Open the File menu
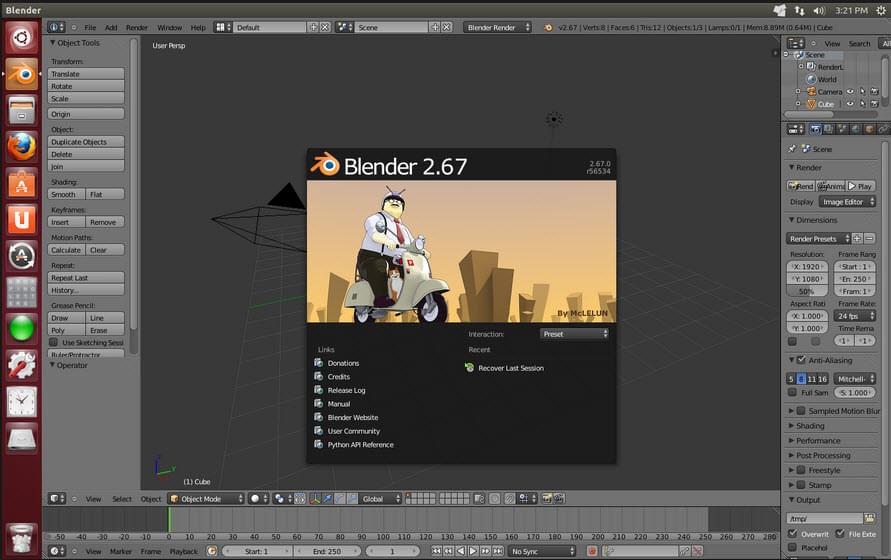 (90, 27)
